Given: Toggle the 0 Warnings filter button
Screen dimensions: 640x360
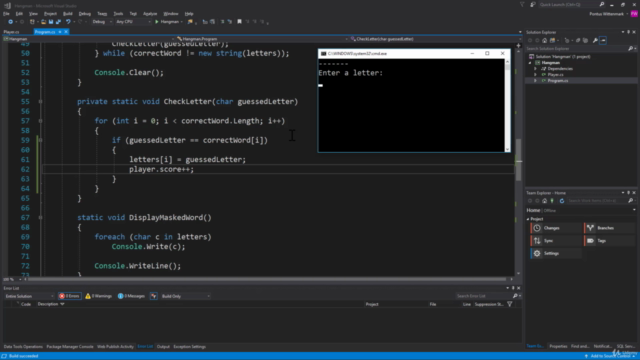Looking at the screenshot, I should [98, 296].
